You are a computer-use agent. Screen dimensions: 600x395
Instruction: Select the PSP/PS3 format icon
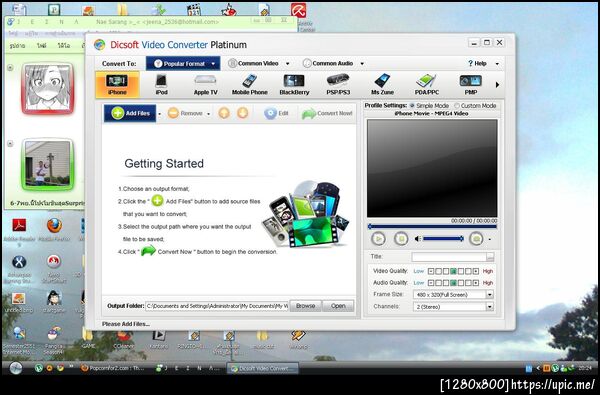coord(338,85)
